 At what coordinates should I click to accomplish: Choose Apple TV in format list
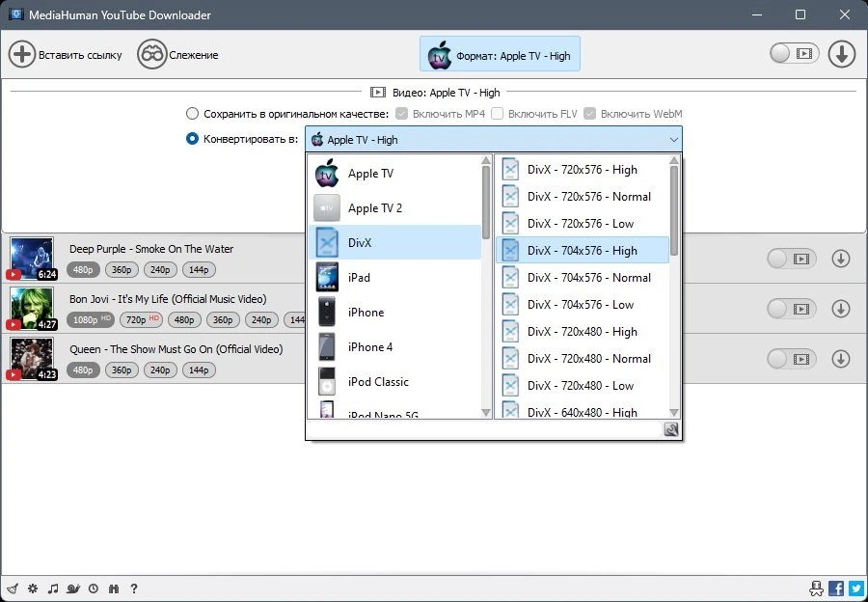pos(395,174)
